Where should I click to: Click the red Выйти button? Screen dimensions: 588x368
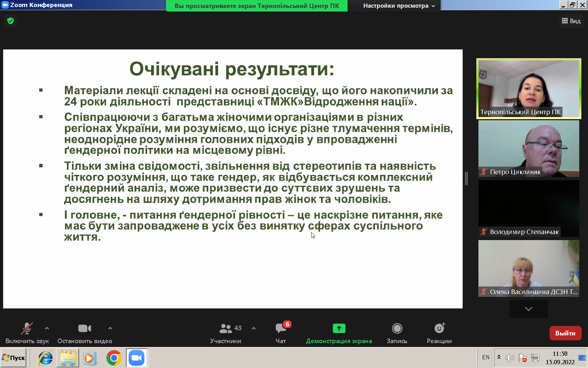click(x=565, y=333)
